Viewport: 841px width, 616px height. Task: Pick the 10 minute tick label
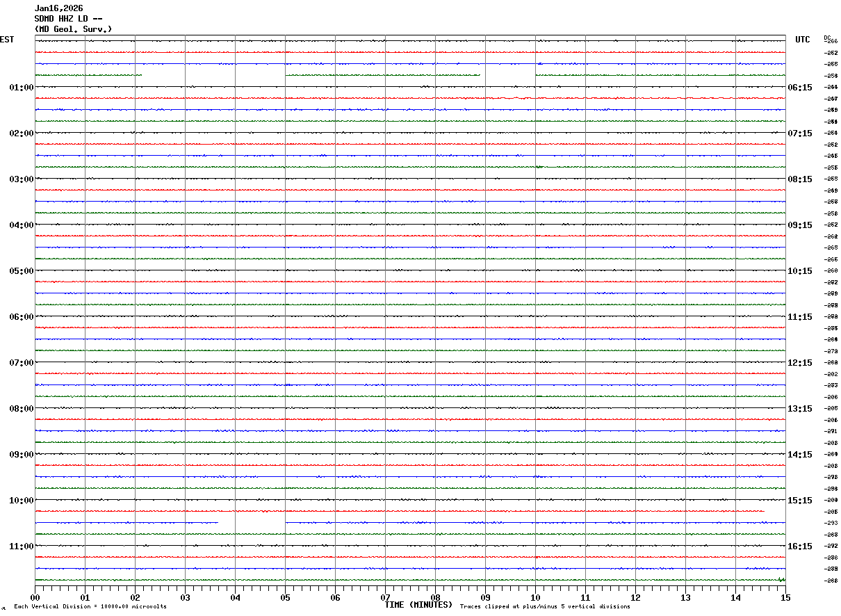[535, 597]
